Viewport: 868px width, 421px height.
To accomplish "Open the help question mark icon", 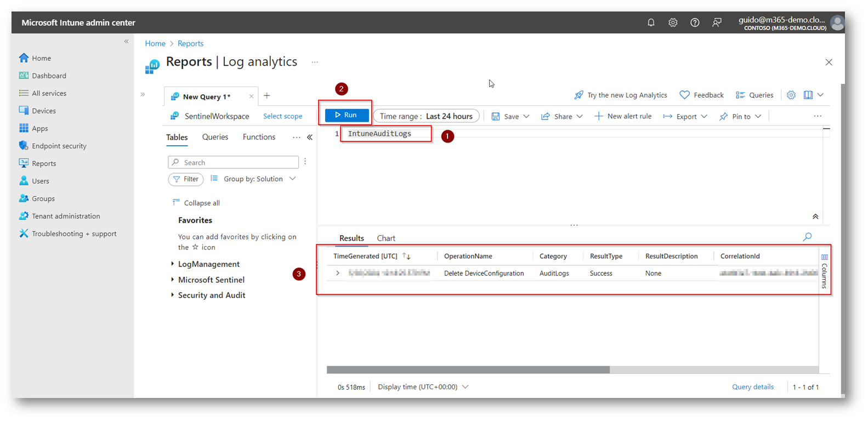I will [x=695, y=22].
